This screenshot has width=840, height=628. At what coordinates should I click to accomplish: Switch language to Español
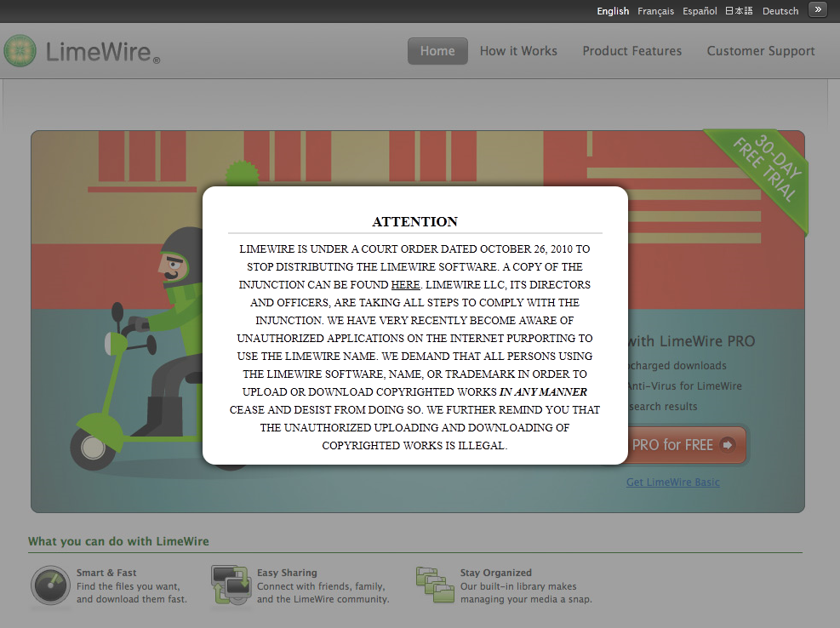(700, 11)
